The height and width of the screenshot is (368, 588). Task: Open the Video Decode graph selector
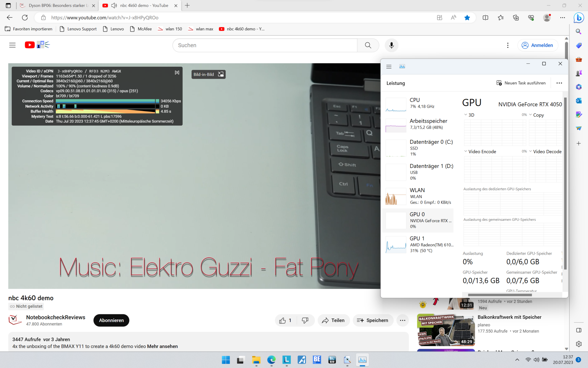530,151
